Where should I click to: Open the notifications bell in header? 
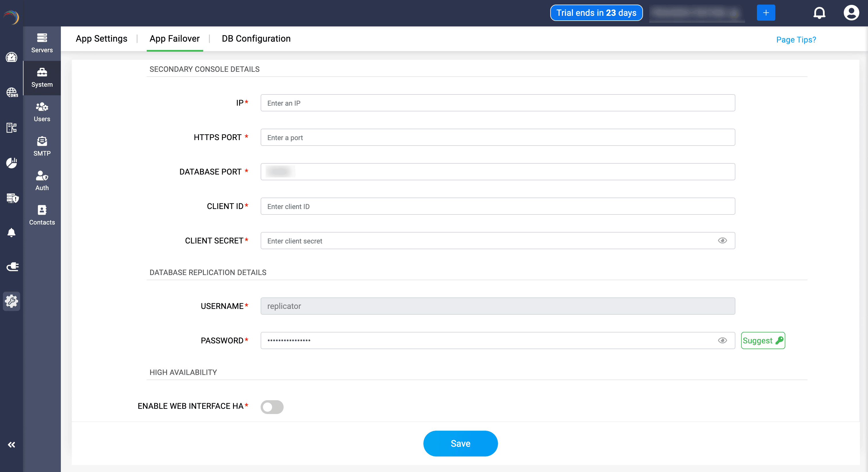pyautogui.click(x=819, y=13)
